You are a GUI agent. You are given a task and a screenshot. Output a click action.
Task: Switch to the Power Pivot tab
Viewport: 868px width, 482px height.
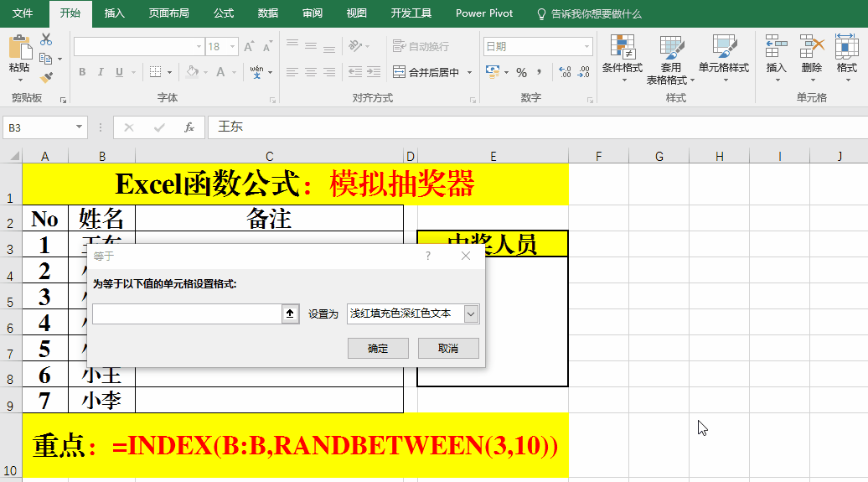point(484,13)
